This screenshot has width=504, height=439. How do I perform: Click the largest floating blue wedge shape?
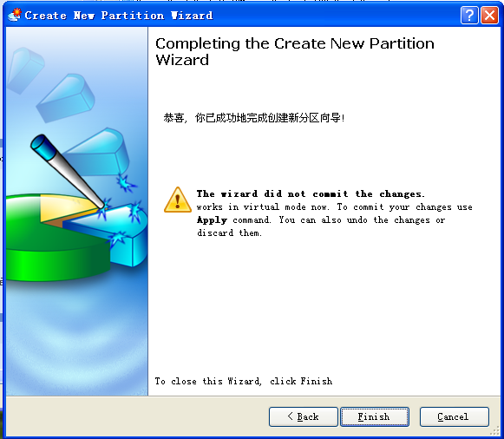96,153
